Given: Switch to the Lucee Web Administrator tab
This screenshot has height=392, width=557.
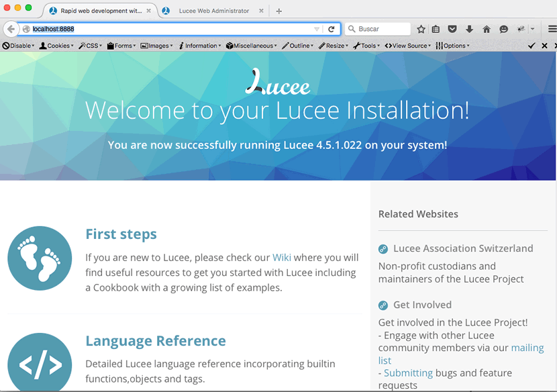Looking at the screenshot, I should pos(213,11).
